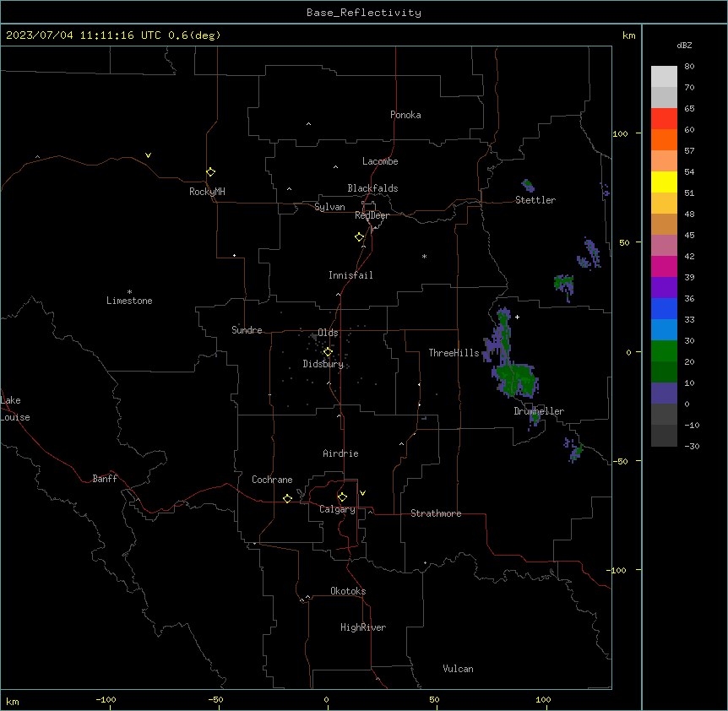The width and height of the screenshot is (728, 711).
Task: Click the yellow V marker east of Calgary
Action: [362, 493]
